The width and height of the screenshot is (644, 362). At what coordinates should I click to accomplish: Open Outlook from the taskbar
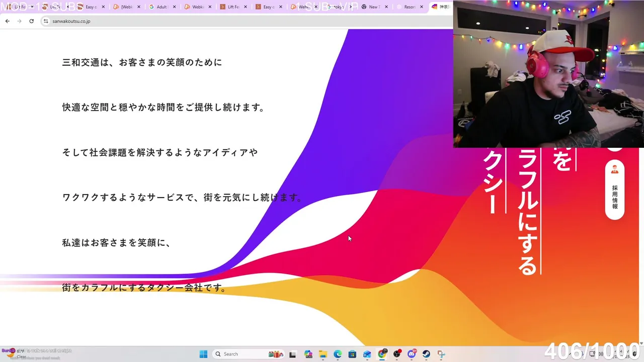pos(367,354)
